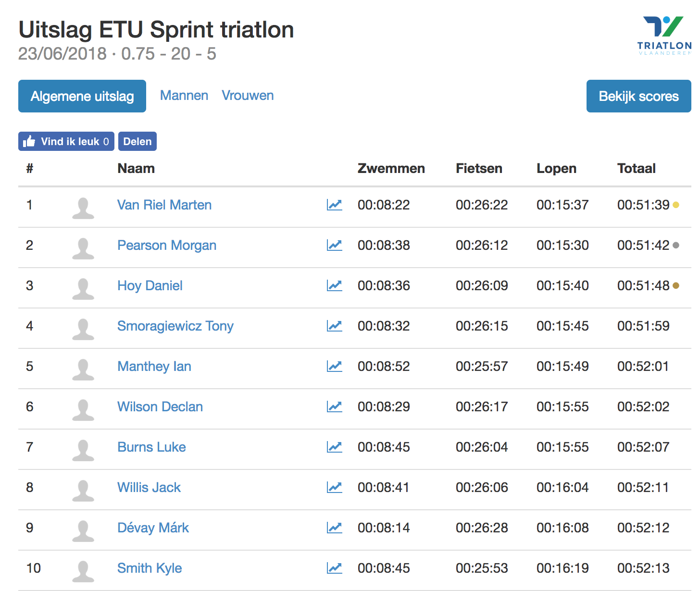Open Manthey Ian's profile link

click(154, 367)
